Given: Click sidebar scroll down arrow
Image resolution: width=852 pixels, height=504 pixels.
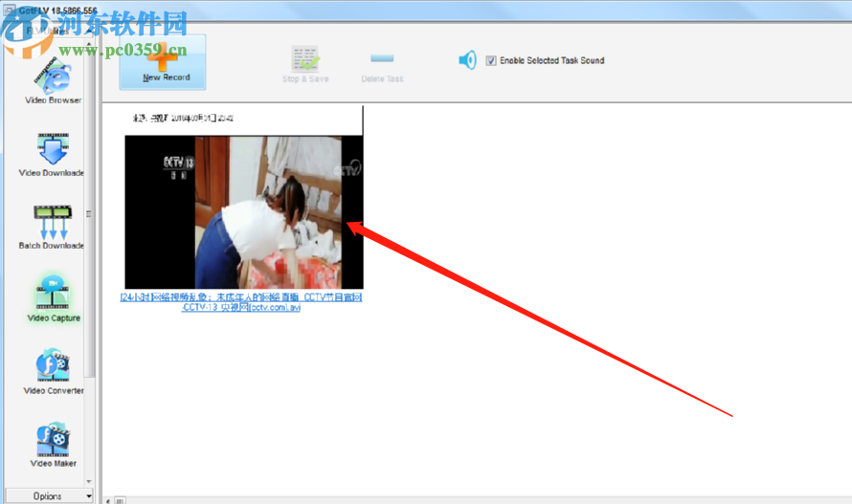Looking at the screenshot, I should click(89, 482).
